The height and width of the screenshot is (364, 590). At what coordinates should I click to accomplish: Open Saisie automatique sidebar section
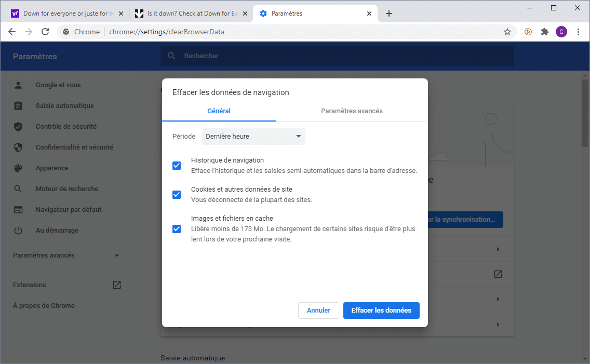pyautogui.click(x=66, y=105)
